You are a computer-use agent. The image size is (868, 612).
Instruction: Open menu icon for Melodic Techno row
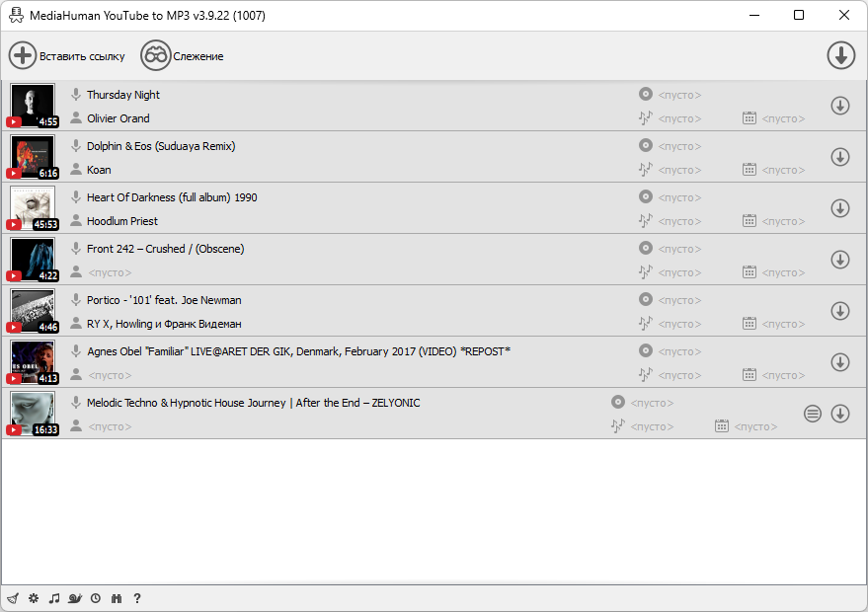pyautogui.click(x=812, y=414)
